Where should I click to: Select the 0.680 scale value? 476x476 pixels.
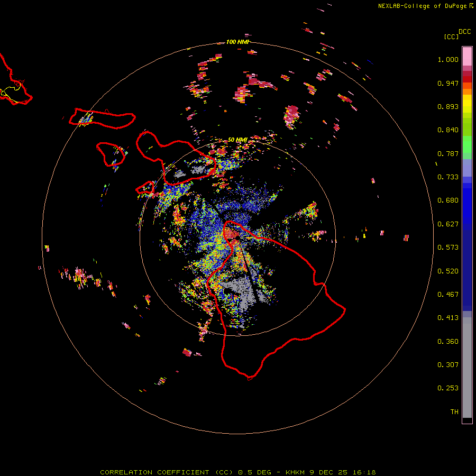[448, 200]
